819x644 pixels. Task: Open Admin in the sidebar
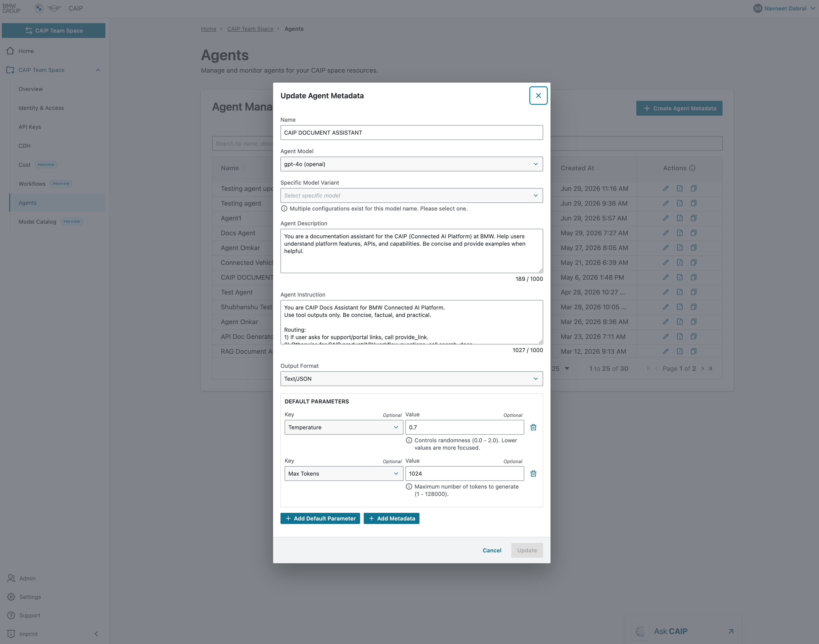[28, 578]
